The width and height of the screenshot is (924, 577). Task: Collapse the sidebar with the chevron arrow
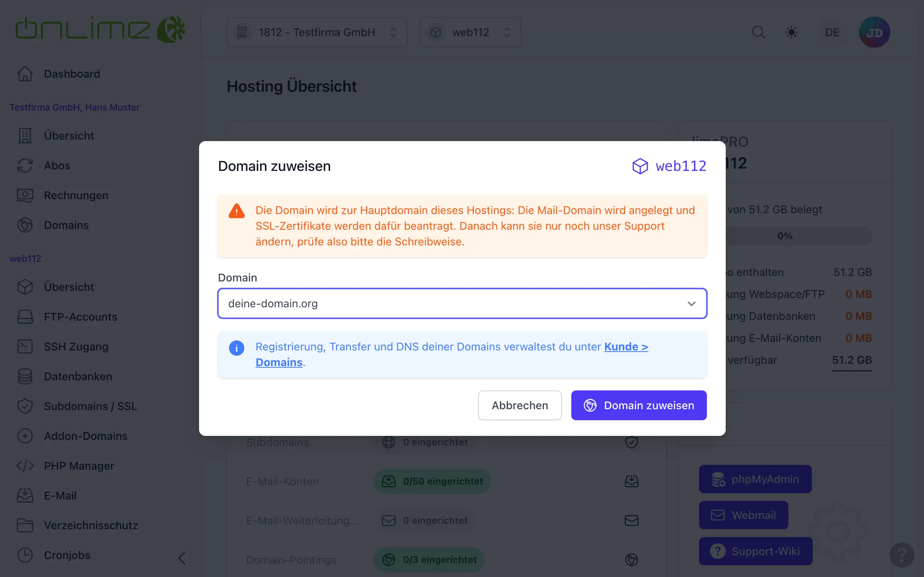pyautogui.click(x=182, y=558)
